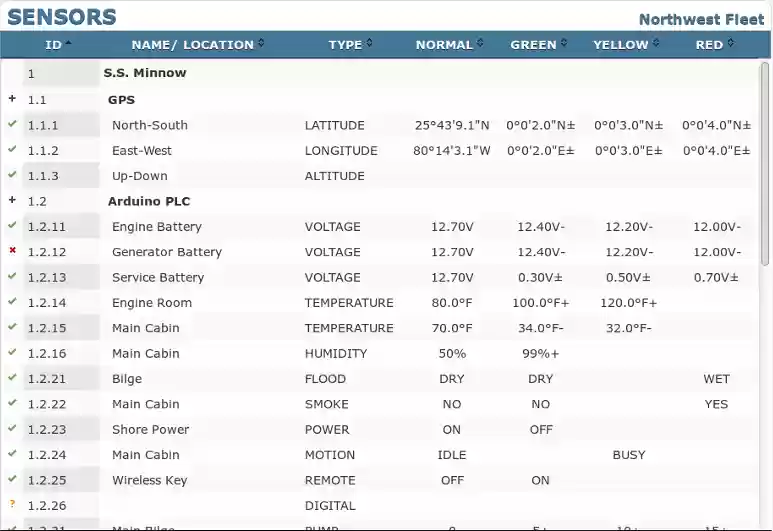Sort by RED threshold column header
This screenshot has height=531, width=773.
pyautogui.click(x=709, y=45)
